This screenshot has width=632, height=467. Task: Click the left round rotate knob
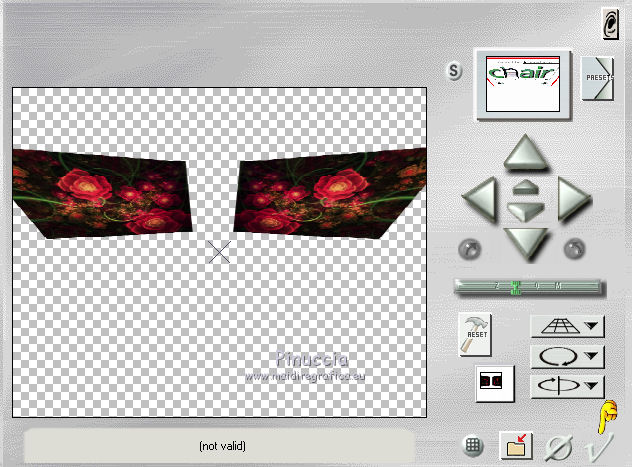[x=470, y=249]
